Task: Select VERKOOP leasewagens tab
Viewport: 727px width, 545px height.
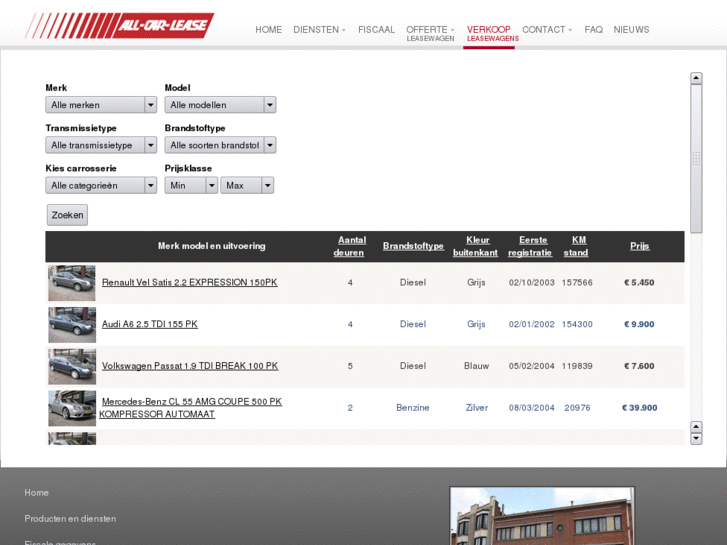Action: (x=492, y=33)
